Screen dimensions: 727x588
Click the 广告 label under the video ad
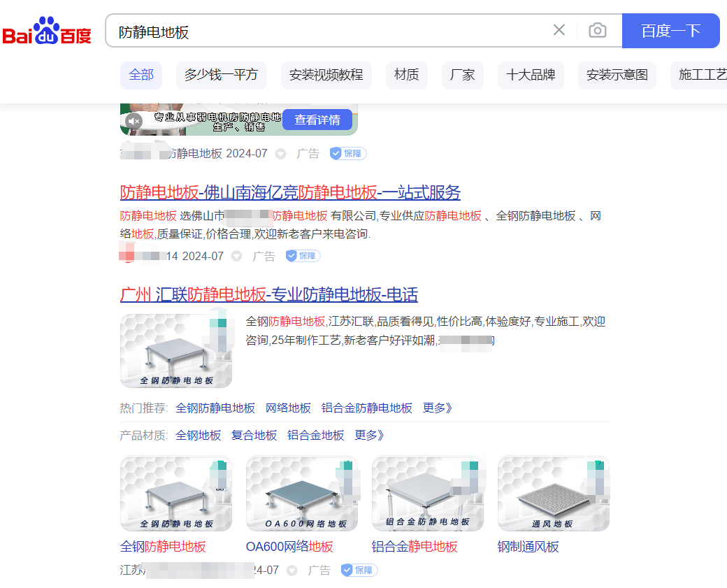pyautogui.click(x=308, y=154)
